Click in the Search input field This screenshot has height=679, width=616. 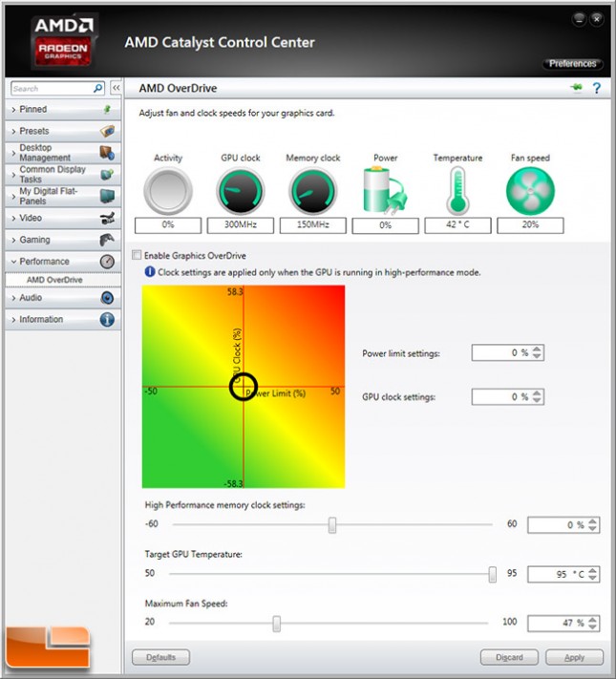tap(52, 89)
